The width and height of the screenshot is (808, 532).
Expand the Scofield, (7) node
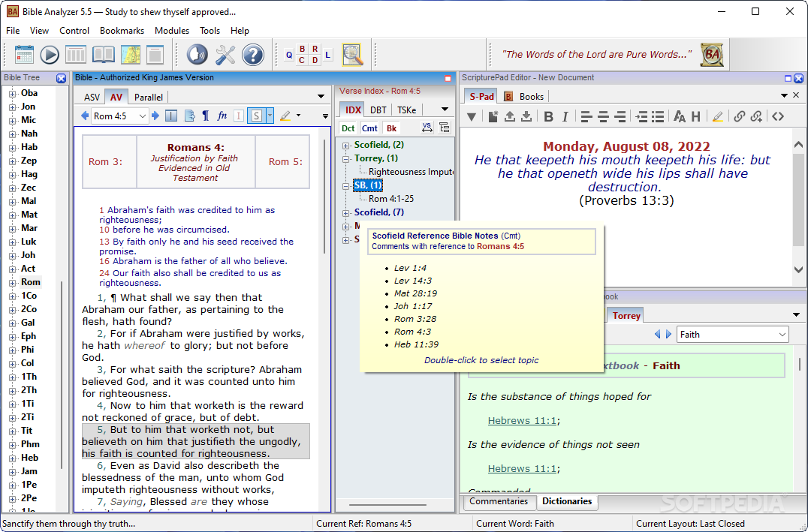coord(345,212)
